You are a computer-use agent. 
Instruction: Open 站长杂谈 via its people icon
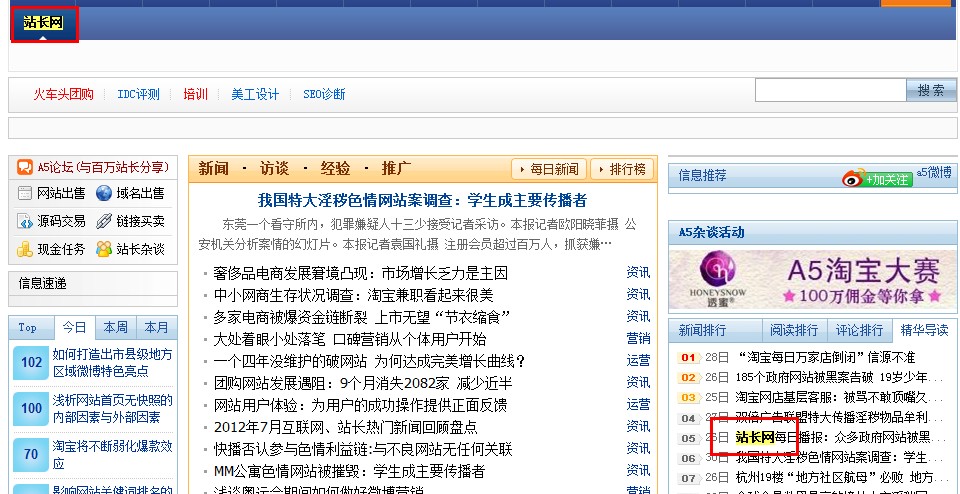point(104,249)
